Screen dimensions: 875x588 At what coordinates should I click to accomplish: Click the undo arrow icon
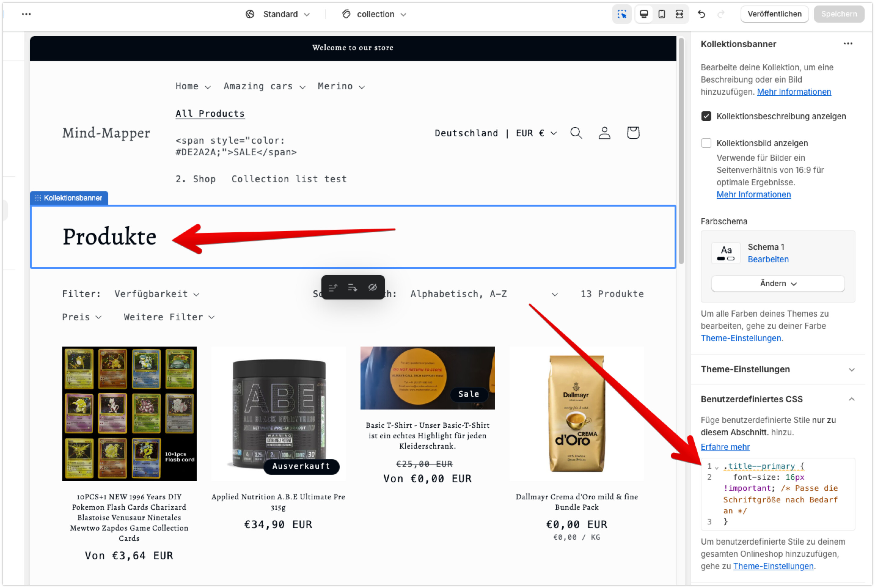701,14
